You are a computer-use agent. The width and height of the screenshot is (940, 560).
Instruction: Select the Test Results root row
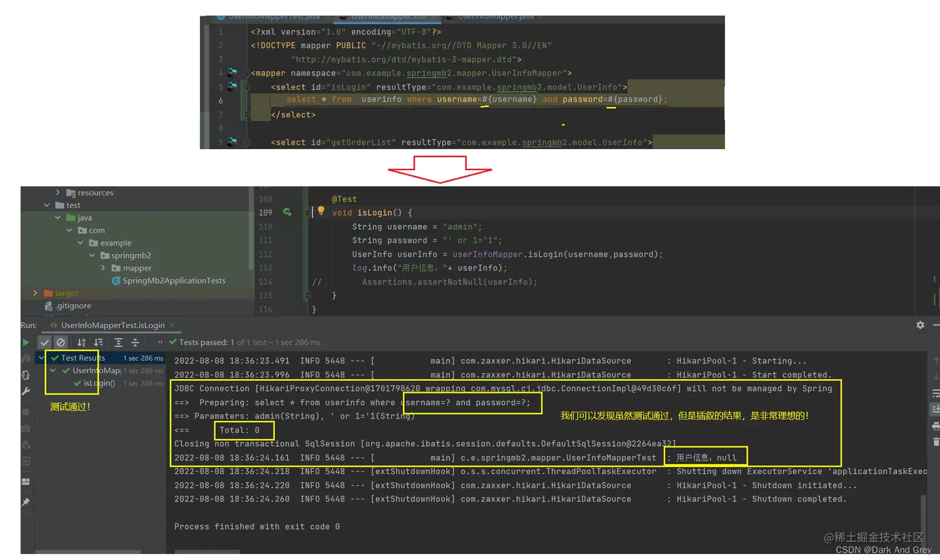[101, 358]
